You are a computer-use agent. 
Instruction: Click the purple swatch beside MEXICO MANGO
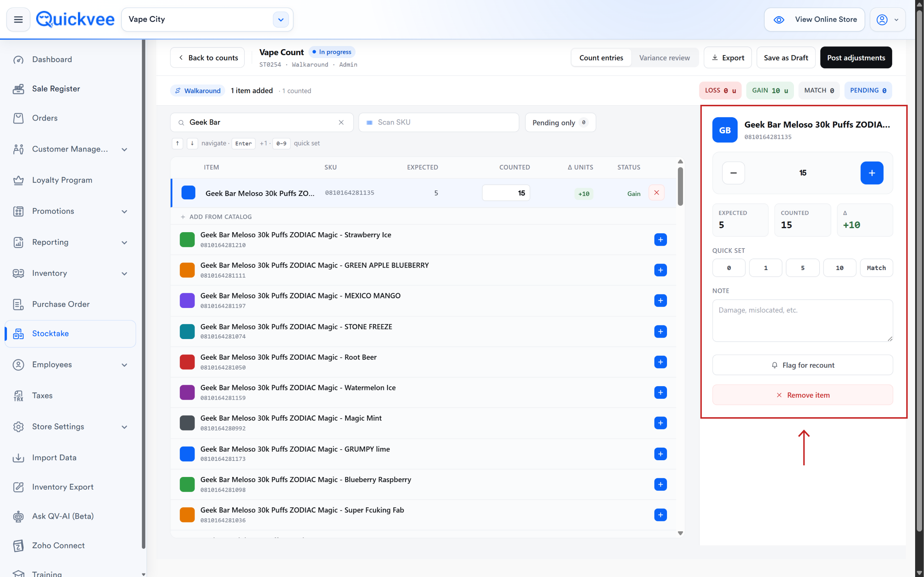(x=187, y=301)
